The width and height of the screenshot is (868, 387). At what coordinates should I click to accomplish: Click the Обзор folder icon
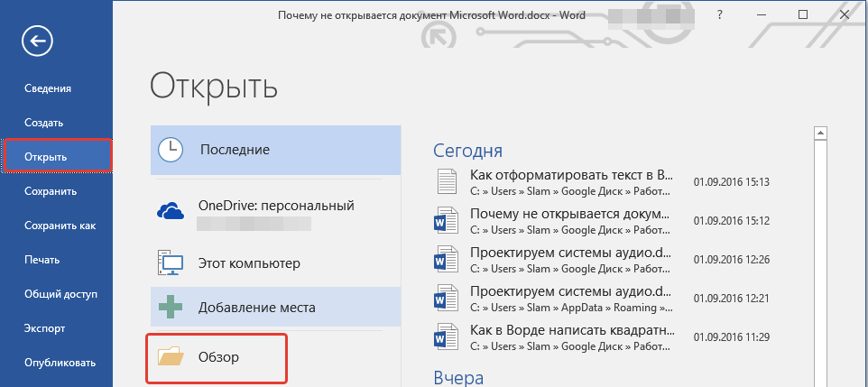coord(171,357)
